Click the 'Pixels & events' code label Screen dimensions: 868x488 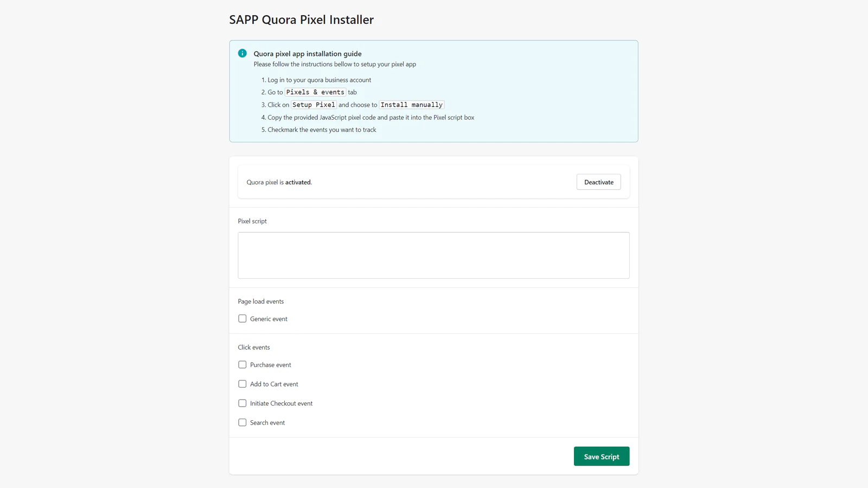pos(315,92)
